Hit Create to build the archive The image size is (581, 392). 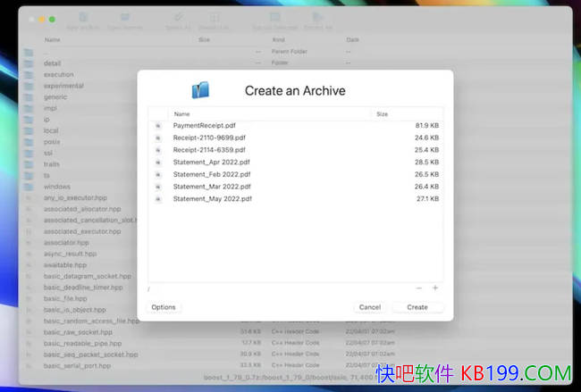tap(417, 307)
